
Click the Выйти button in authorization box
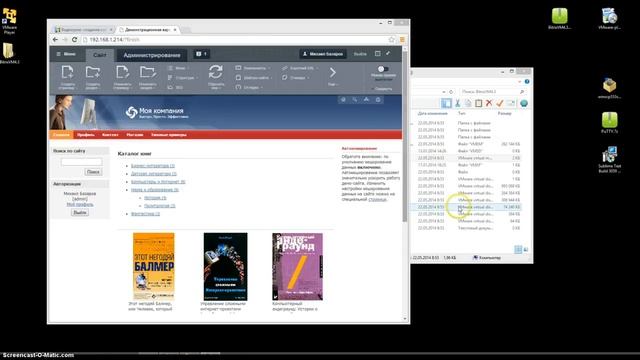pyautogui.click(x=80, y=213)
